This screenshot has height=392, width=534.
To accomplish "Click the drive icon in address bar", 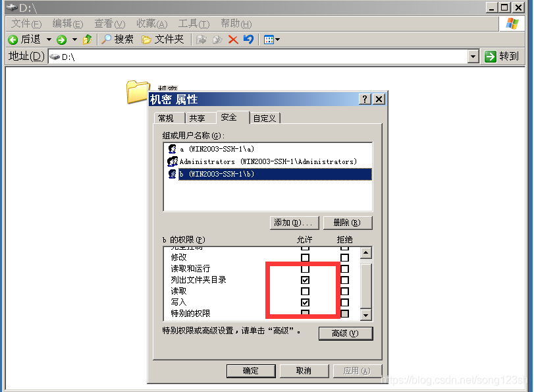I will pyautogui.click(x=55, y=57).
